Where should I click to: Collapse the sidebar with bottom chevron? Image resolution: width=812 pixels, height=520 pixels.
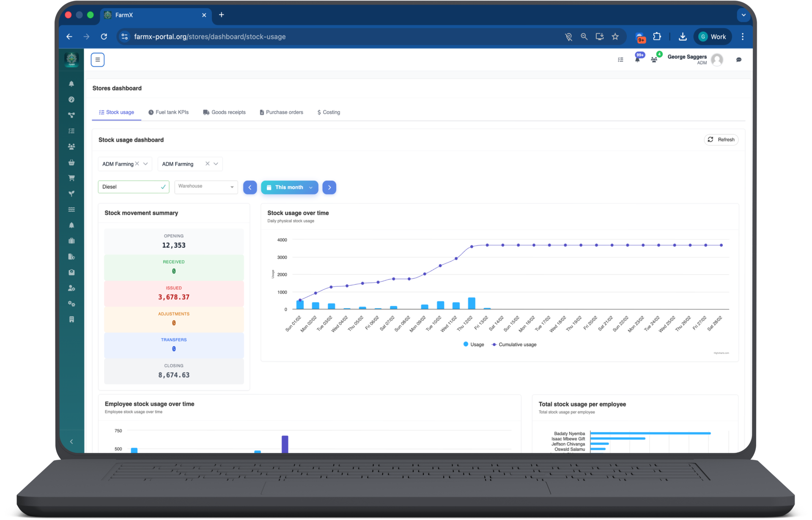(71, 442)
